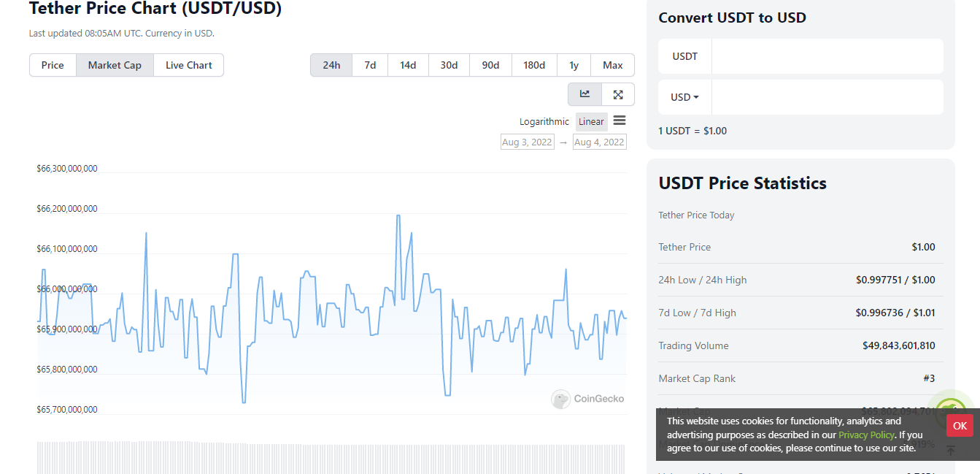Click the Convert USDT to USD heading
The width and height of the screenshot is (980, 474).
tap(732, 18)
